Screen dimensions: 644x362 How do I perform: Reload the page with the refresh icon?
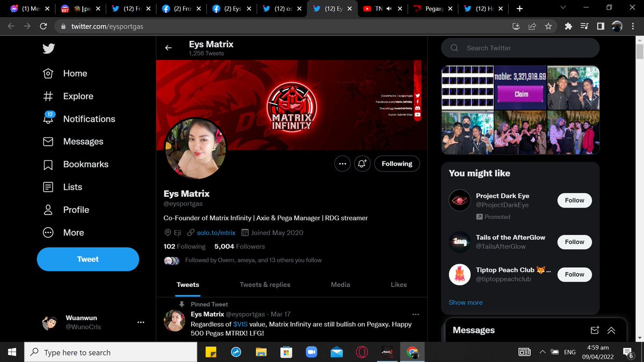[x=43, y=26]
